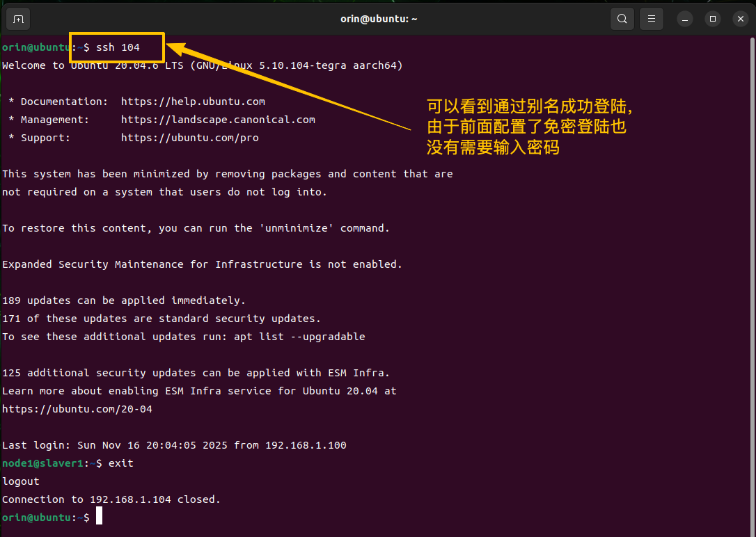Click the 'Expanded Security Maintenance' line

[202, 264]
